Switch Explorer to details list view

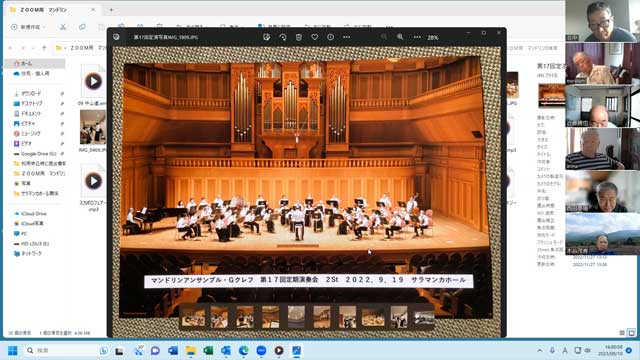click(x=622, y=333)
